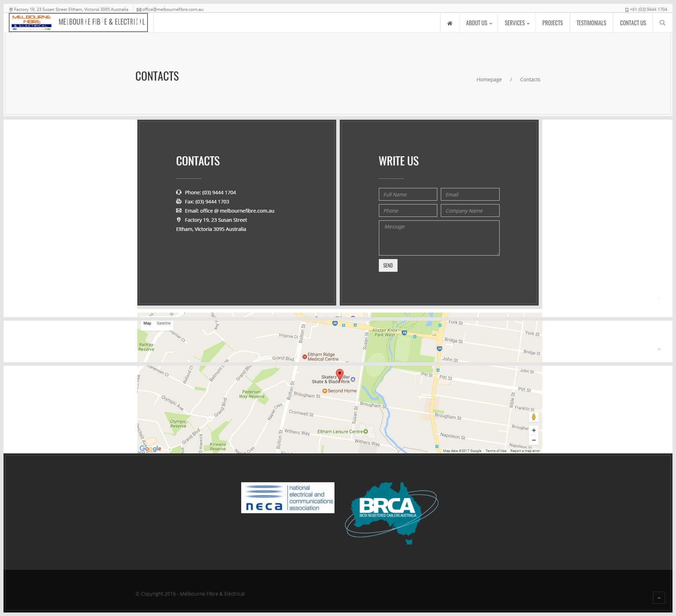Click the BRCA registered cablers logo
The image size is (676, 616).
click(x=391, y=513)
